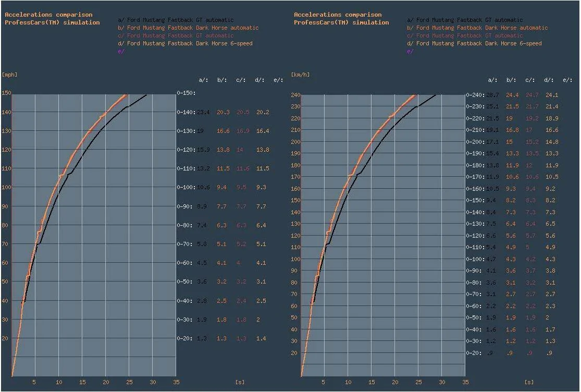Screen dimensions: 581x392
Task: Click column header d/: in mph table
Action: coord(259,80)
